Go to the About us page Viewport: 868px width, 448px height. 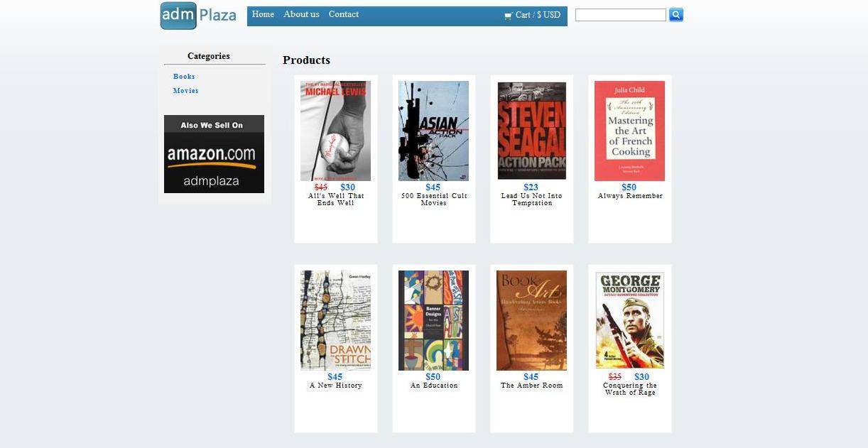pos(301,14)
